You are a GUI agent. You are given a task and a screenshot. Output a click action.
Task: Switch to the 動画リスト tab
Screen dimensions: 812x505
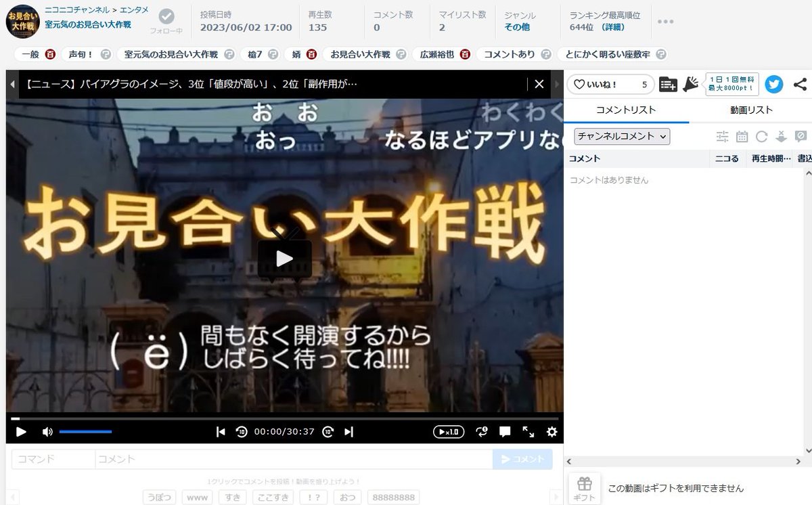pos(750,110)
